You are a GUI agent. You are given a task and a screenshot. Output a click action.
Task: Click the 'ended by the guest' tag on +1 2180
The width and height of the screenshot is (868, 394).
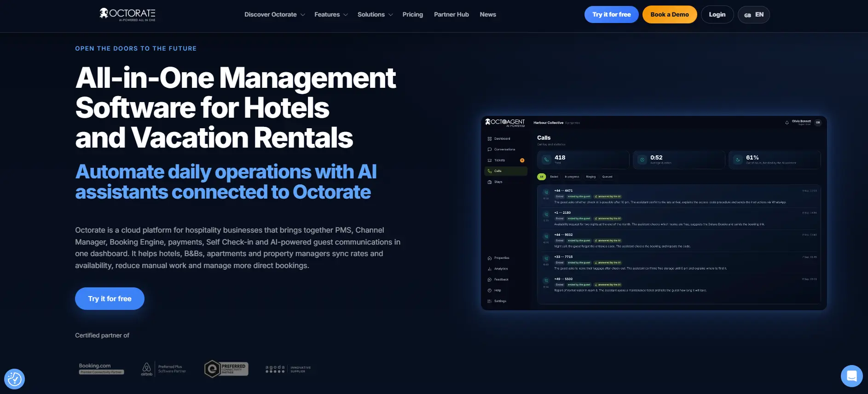pyautogui.click(x=579, y=219)
